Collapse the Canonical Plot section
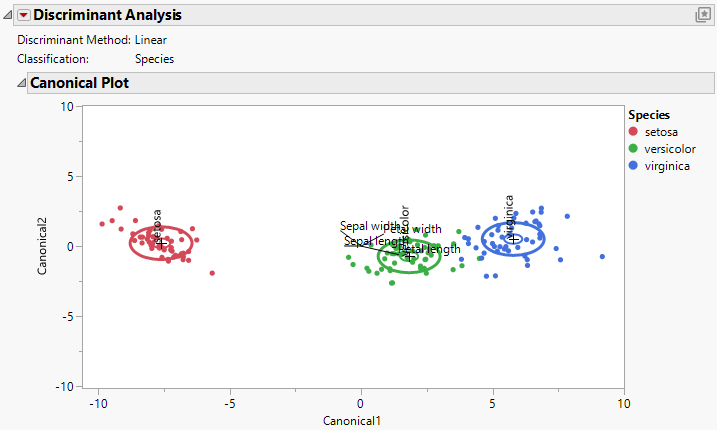The image size is (717, 430). (x=22, y=83)
